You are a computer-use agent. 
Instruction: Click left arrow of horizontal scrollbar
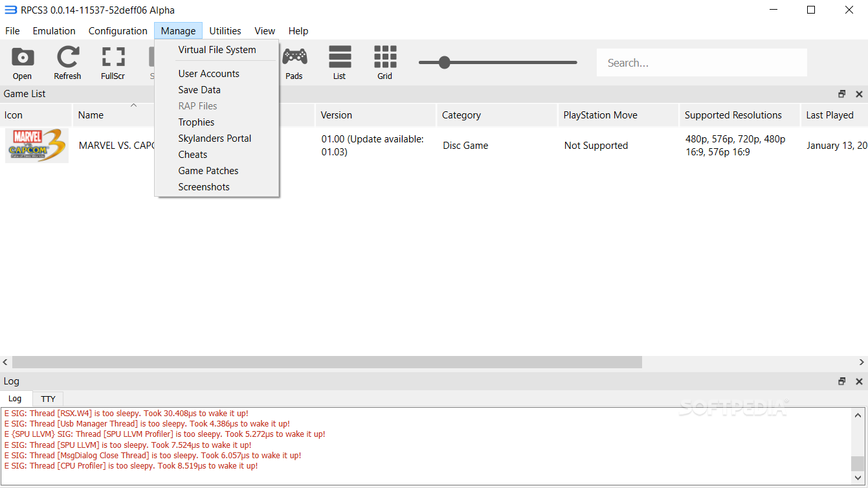5,362
